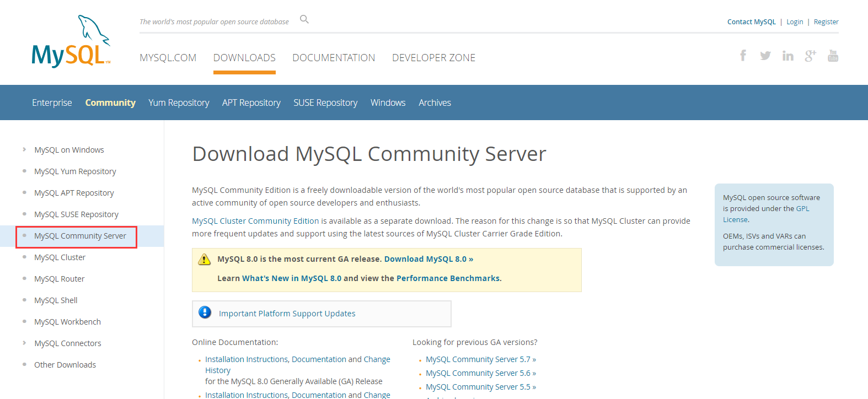Viewport: 868px width, 399px height.
Task: Open MySQL APT Repository sidebar item
Action: [74, 193]
